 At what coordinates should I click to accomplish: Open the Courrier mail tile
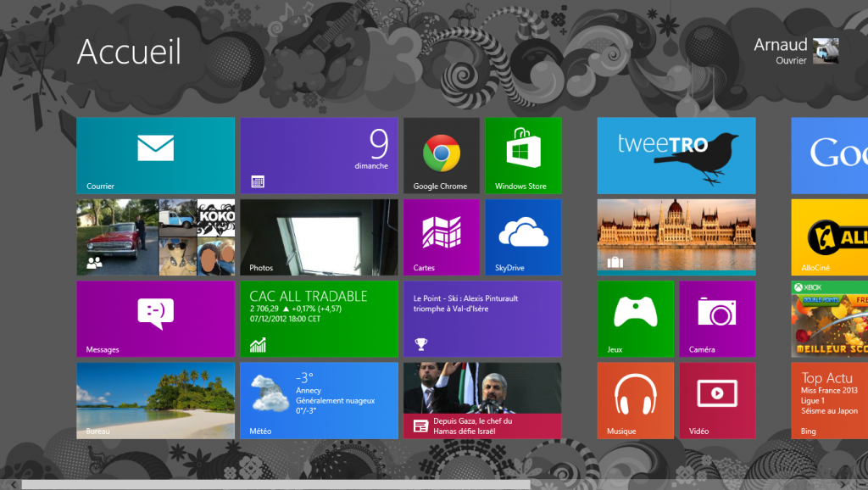pyautogui.click(x=155, y=155)
